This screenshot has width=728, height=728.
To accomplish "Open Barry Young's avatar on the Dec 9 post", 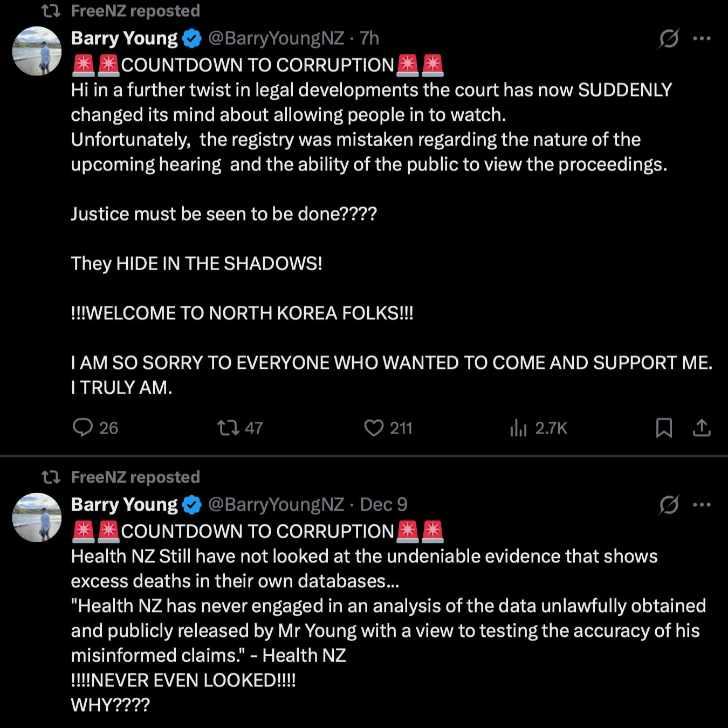I will click(37, 517).
